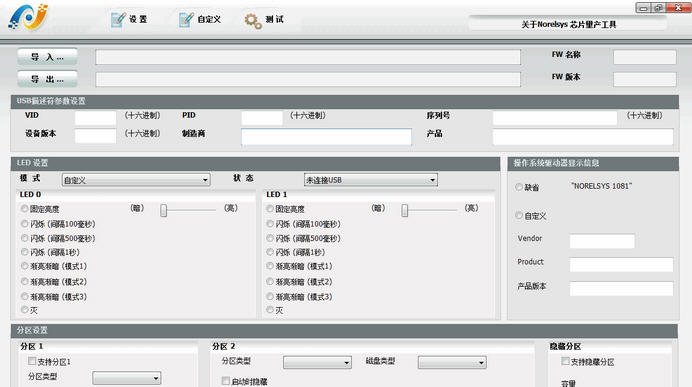692x387 pixels.
Task: Click the 设备版本 input field
Action: (x=95, y=135)
